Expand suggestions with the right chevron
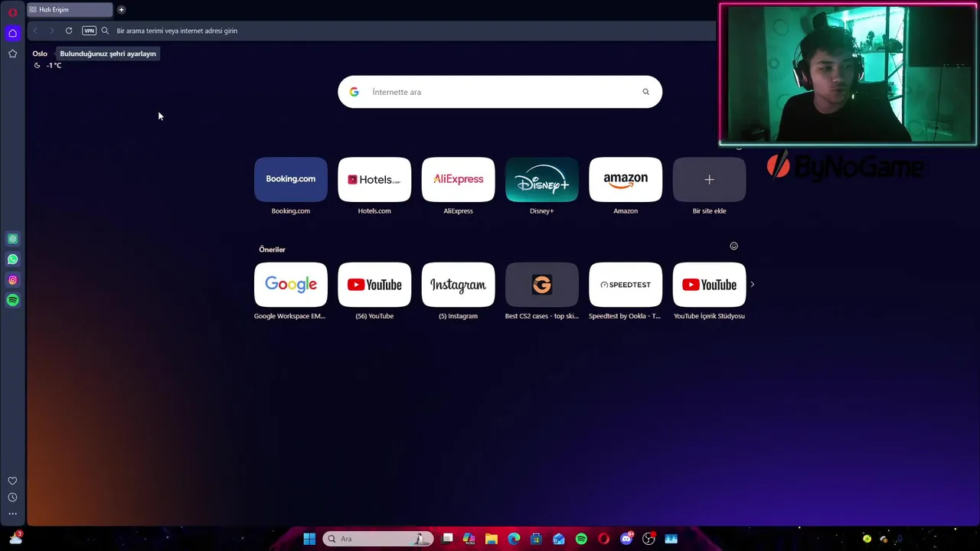 tap(753, 285)
